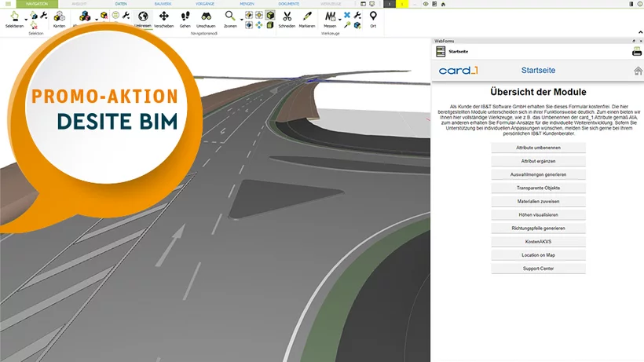Screen dimensions: 644x362
Task: Click the Startseite heading text
Action: 538,70
